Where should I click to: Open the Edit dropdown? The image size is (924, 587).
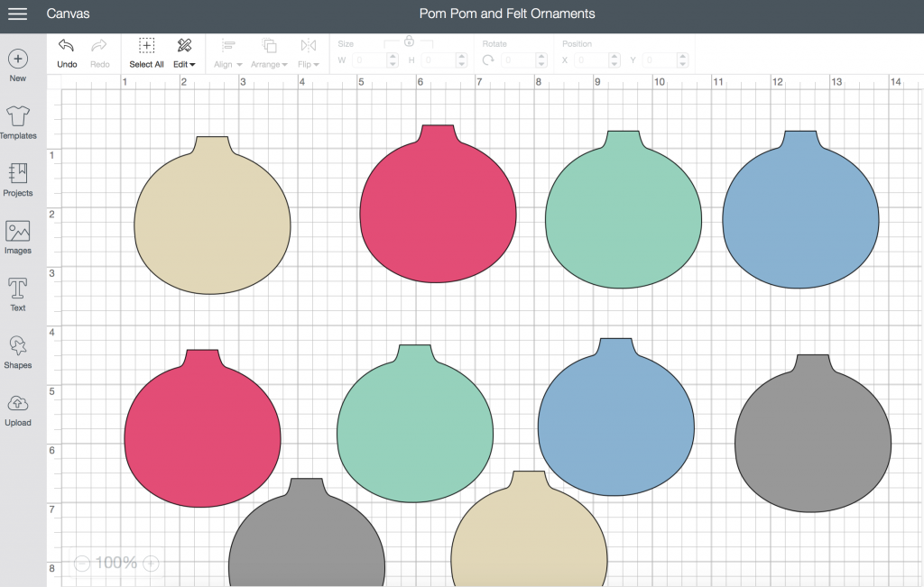[184, 53]
